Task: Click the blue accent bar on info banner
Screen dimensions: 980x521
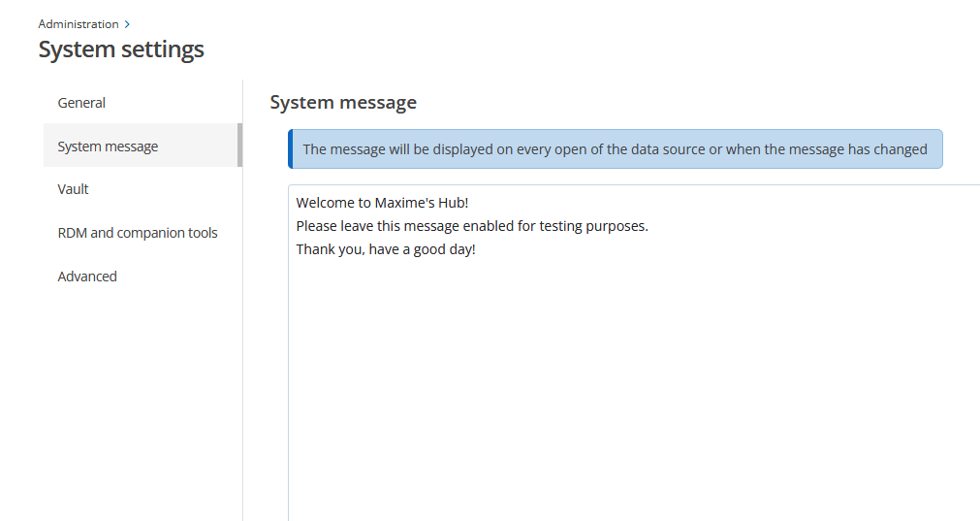Action: coord(290,149)
